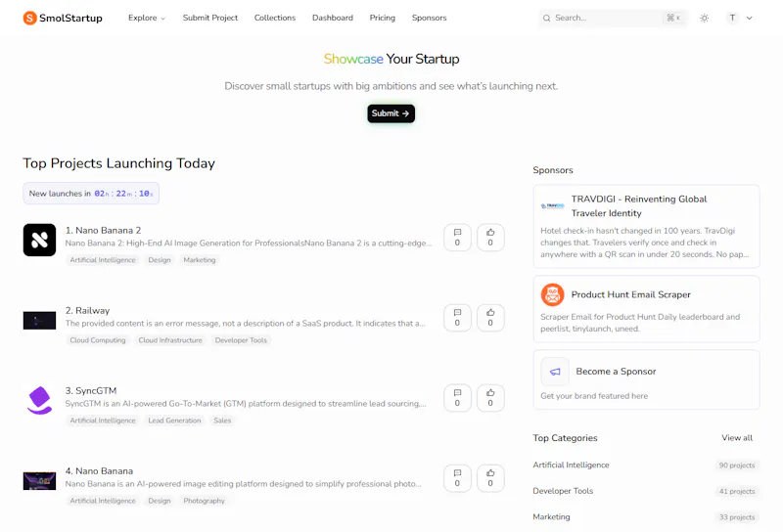Open the Developer Tools category row
This screenshot has width=783, height=532.
[x=646, y=491]
